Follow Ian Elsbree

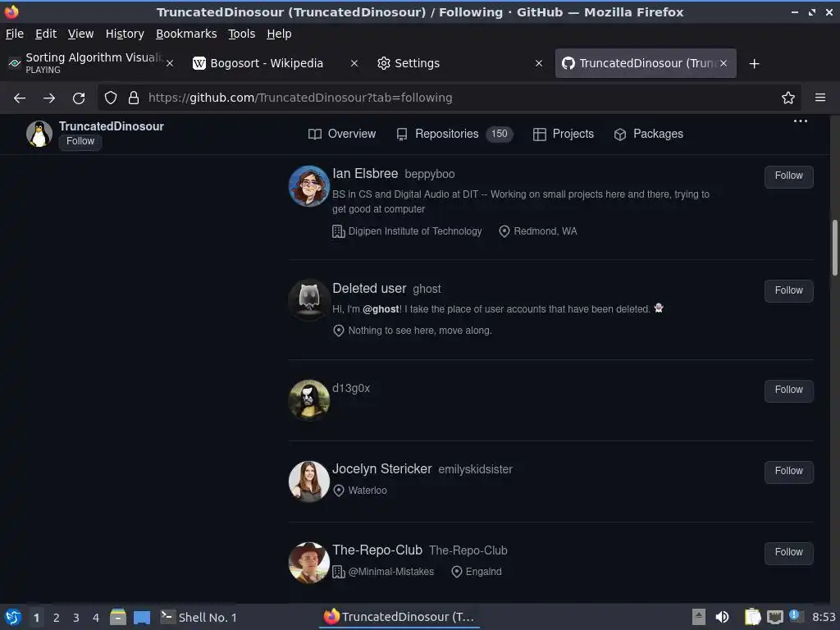788,176
